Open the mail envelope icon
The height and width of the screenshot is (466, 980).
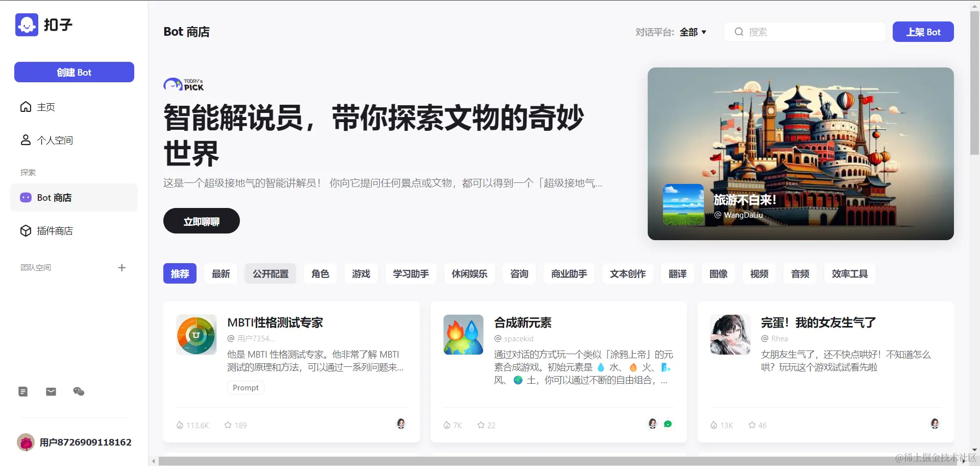point(51,392)
